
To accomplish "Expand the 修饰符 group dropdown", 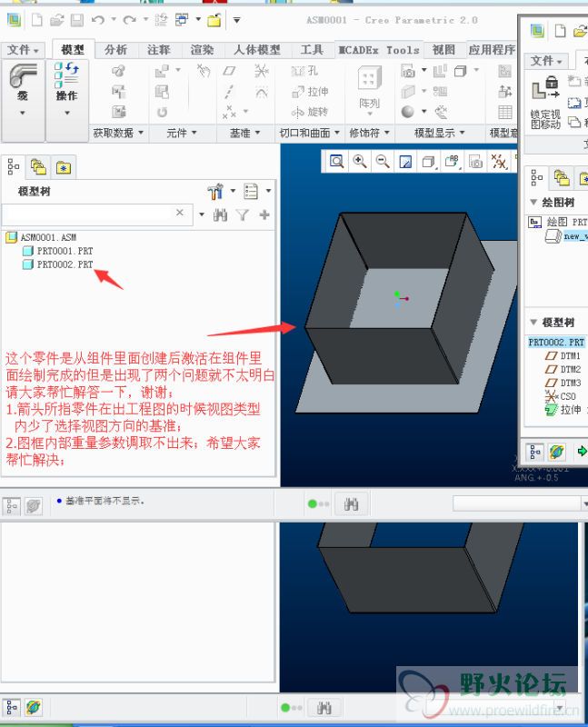I will coord(369,133).
